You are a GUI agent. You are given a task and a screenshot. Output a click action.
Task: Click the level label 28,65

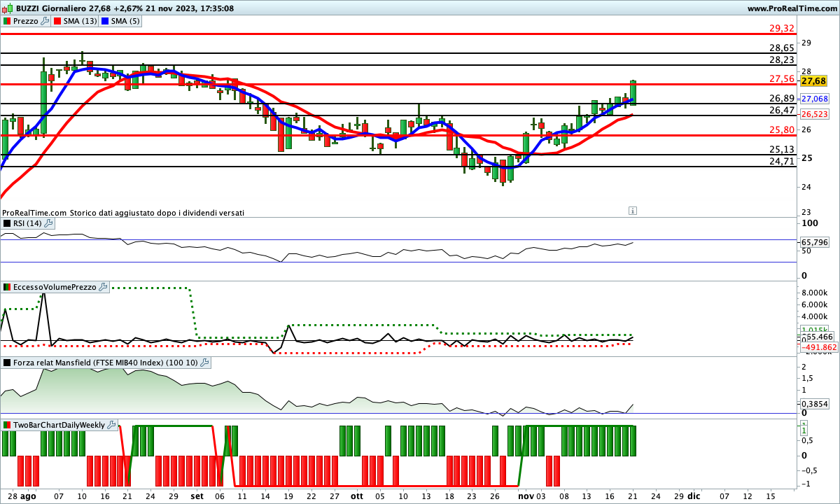tap(781, 48)
